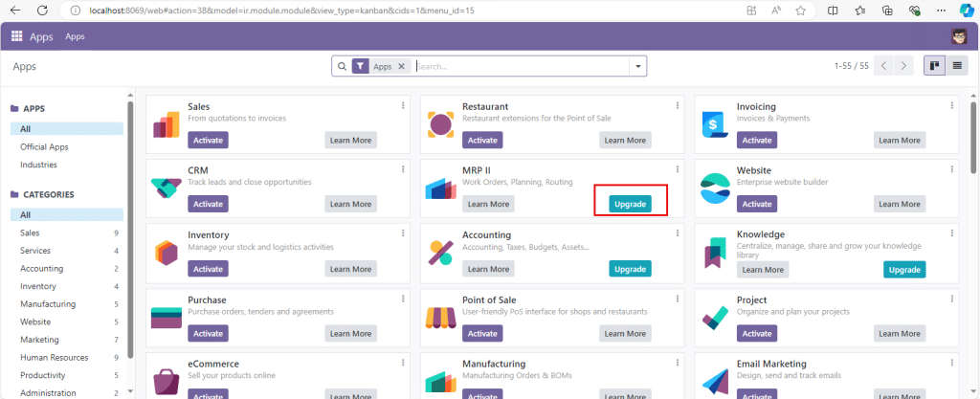Viewport: 980px width, 399px height.
Task: Upgrade the Accounting module
Action: [x=630, y=269]
